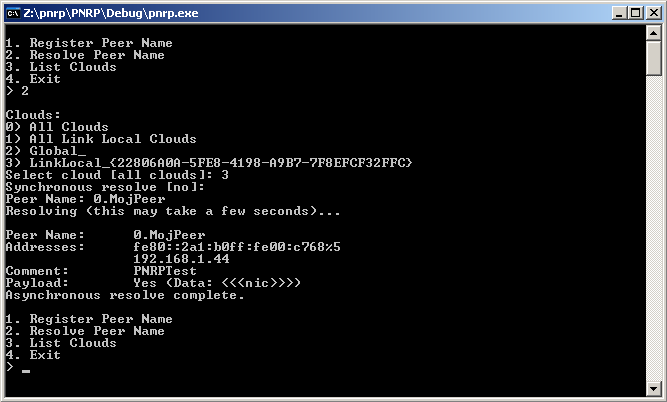Click the scrollbar down arrow

pyautogui.click(x=653, y=388)
